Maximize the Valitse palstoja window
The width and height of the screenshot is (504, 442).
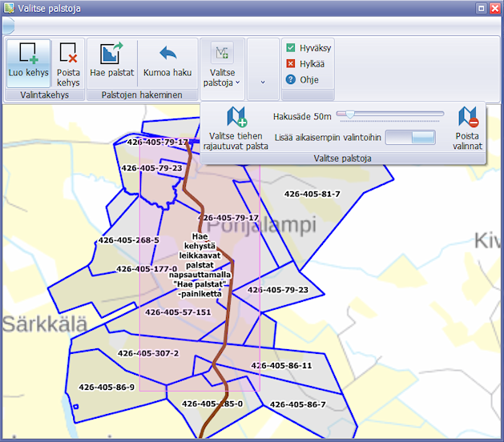(x=482, y=8)
